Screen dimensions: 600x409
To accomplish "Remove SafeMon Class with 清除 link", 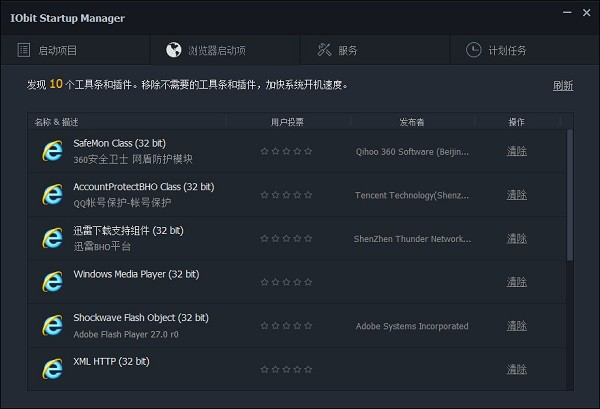I will pyautogui.click(x=517, y=152).
